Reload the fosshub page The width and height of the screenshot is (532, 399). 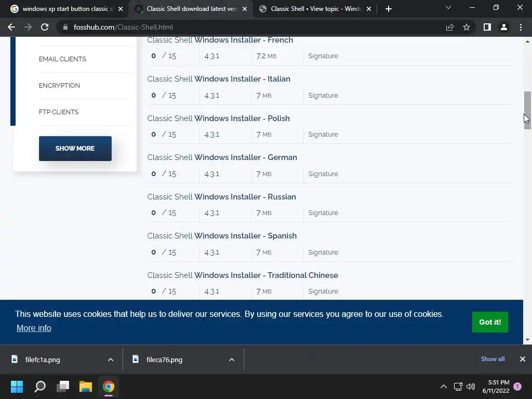tap(45, 27)
